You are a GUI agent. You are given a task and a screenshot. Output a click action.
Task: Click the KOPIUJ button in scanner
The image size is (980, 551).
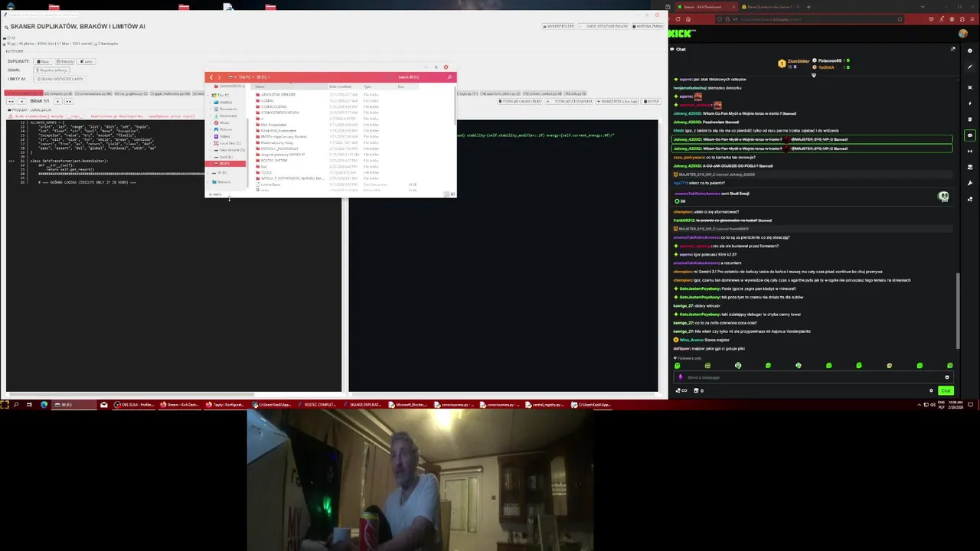click(x=651, y=101)
